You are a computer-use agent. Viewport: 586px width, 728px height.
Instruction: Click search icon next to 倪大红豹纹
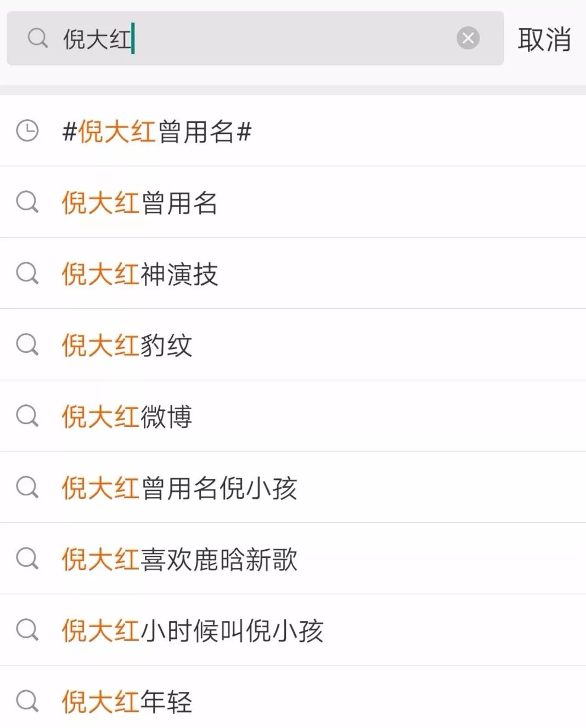[x=27, y=345]
